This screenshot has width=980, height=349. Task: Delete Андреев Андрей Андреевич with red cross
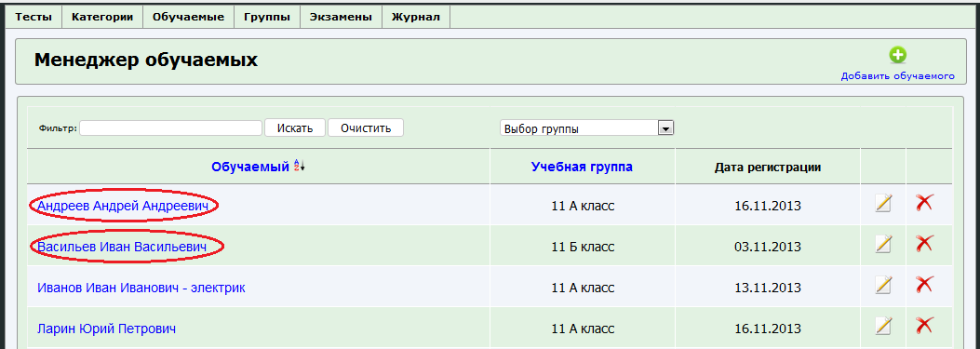click(x=924, y=202)
